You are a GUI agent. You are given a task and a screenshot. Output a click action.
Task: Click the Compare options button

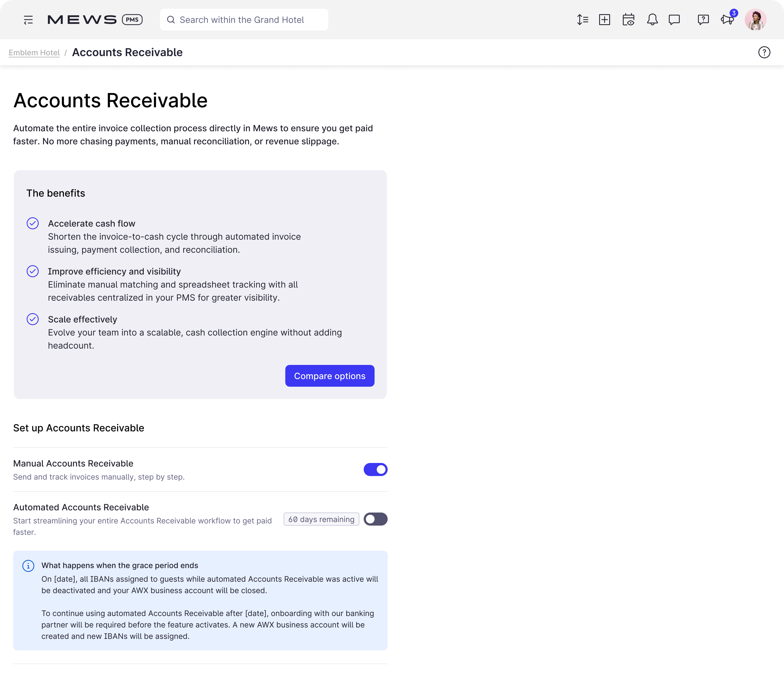329,376
